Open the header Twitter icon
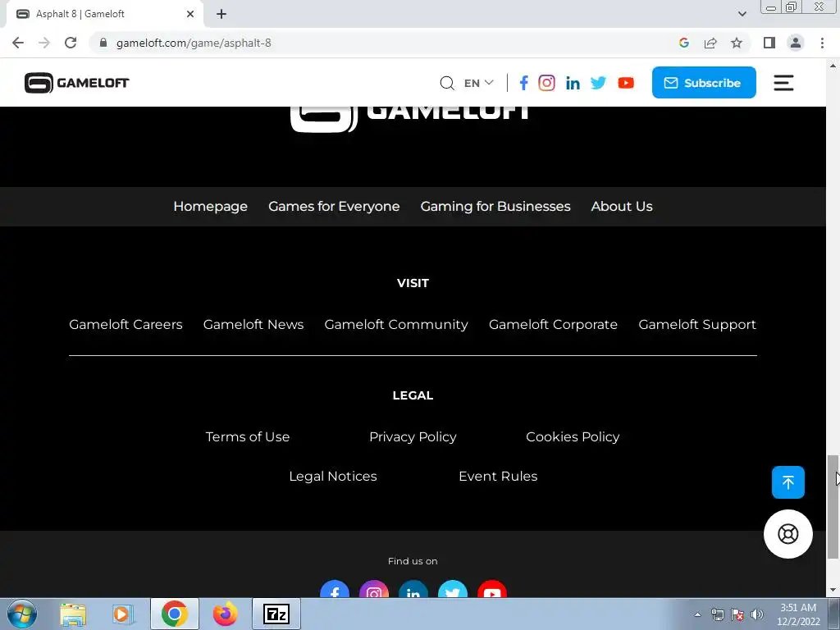The image size is (840, 630). (x=598, y=83)
